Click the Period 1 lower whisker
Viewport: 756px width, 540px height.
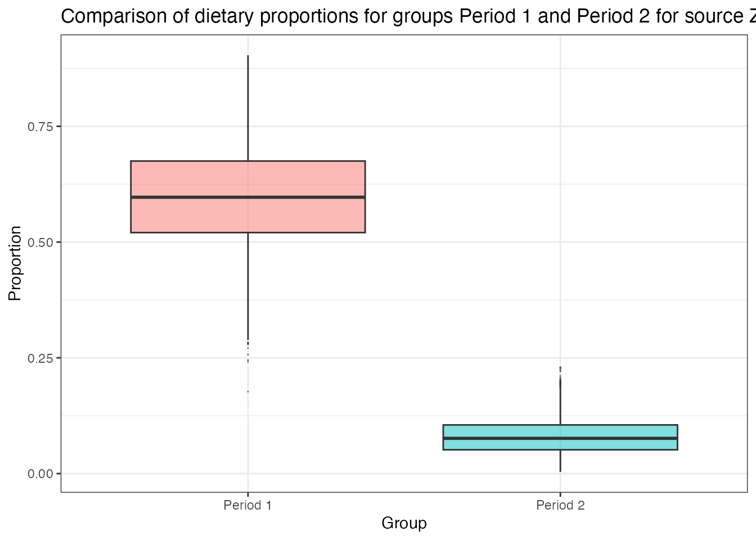pos(248,287)
